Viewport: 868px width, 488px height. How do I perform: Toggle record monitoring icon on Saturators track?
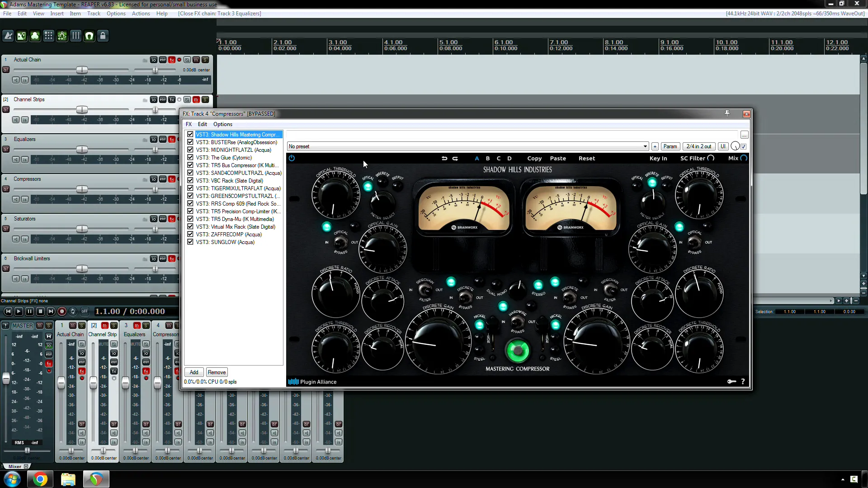[x=16, y=239]
